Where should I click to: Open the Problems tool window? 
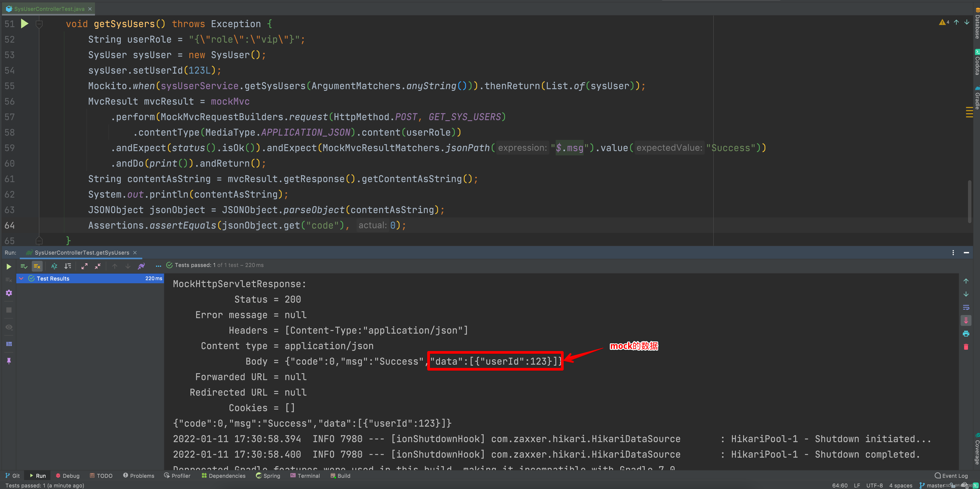138,475
